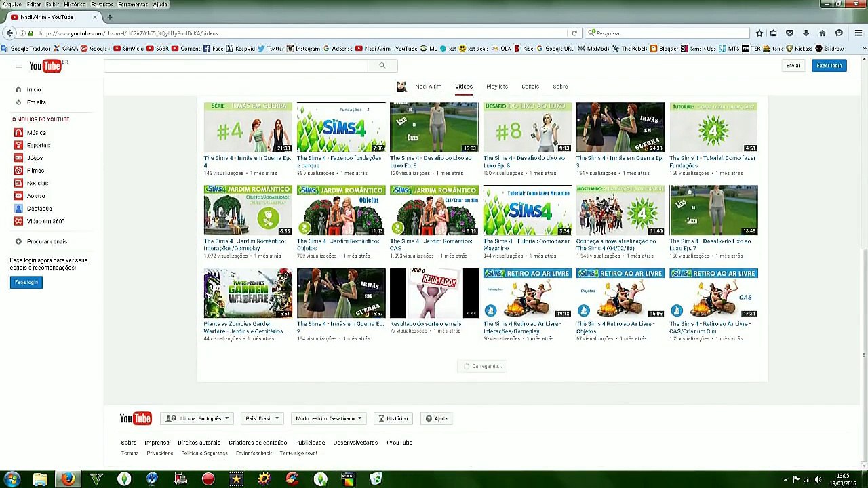Show hidden system tray icons arrow
This screenshot has width=868, height=488.
[786, 480]
